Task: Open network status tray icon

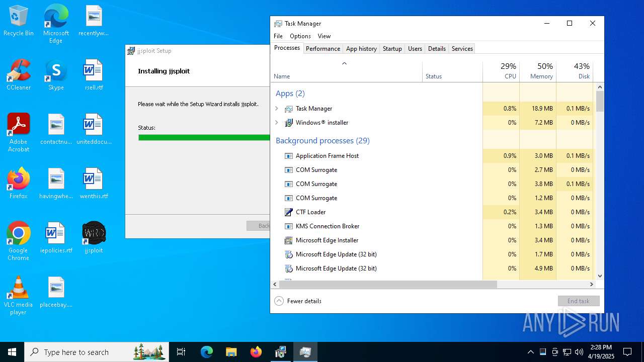Action: 567,352
